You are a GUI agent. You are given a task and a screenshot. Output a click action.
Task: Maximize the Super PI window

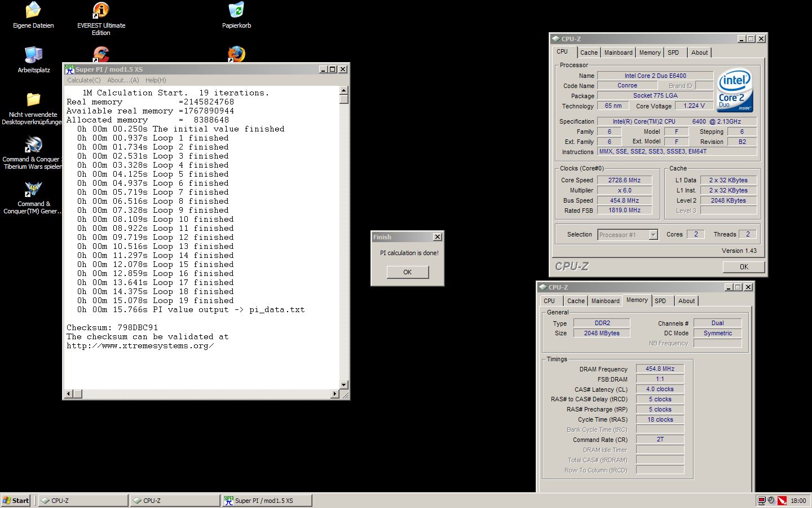pyautogui.click(x=332, y=69)
